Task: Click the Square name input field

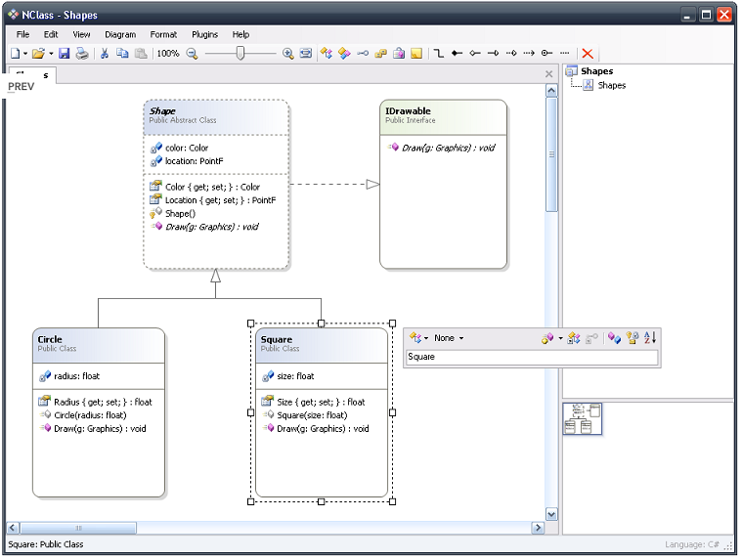Action: 532,358
